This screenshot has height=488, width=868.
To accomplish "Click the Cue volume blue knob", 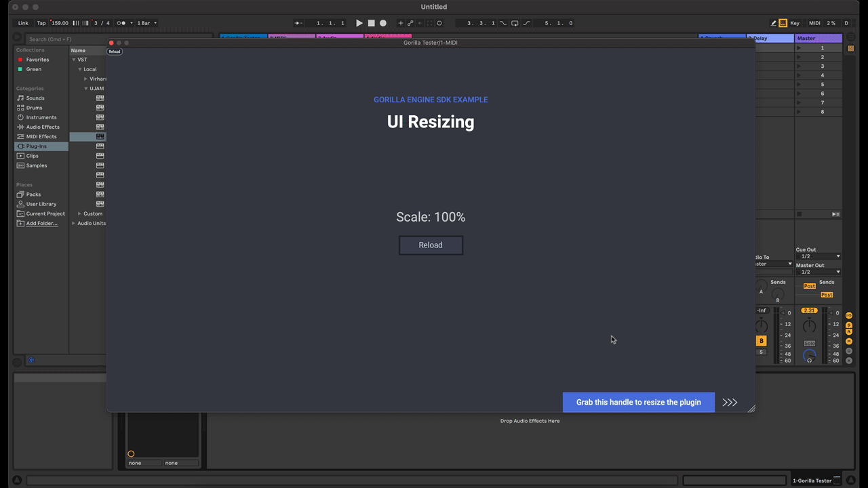I will click(809, 356).
